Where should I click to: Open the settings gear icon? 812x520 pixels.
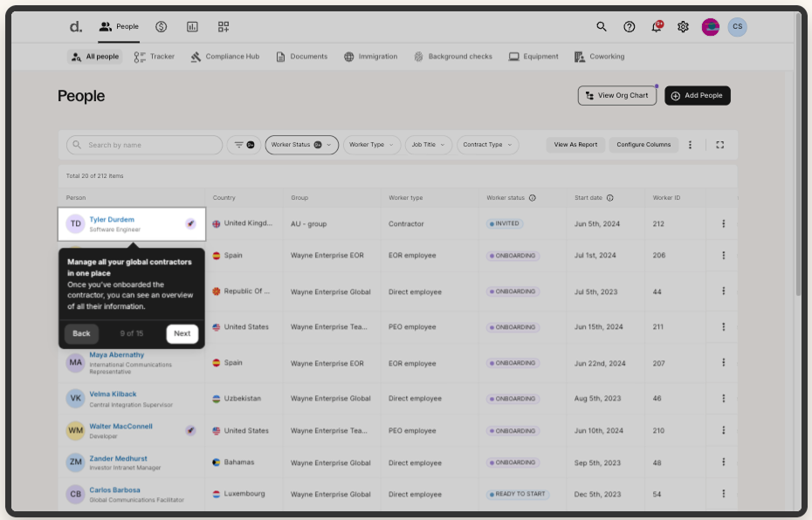[x=683, y=27]
